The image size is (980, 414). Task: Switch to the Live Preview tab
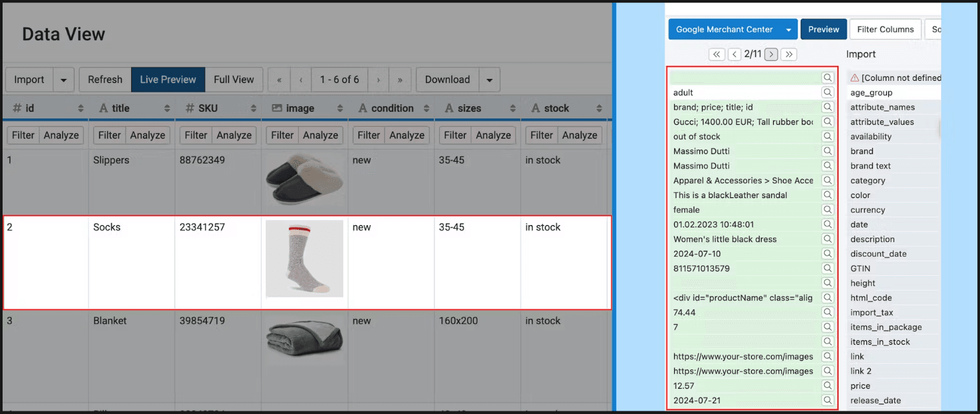click(x=168, y=80)
